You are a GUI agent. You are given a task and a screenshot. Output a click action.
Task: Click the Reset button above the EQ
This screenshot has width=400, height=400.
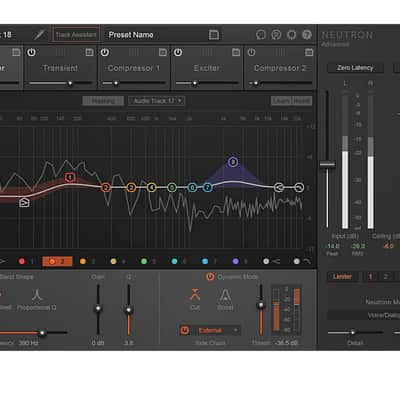302,101
